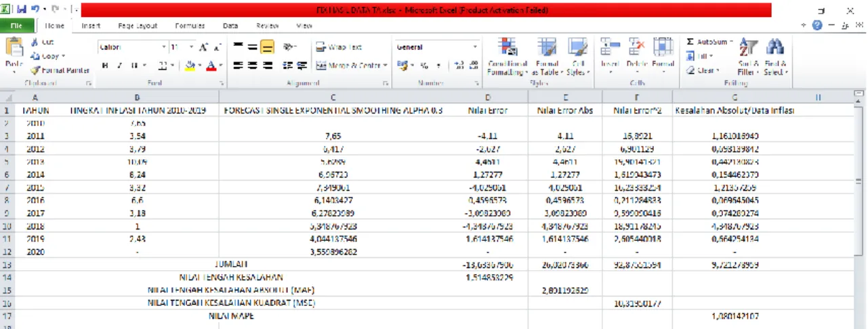Select the year 2015 cell
The image size is (868, 329).
pyautogui.click(x=35, y=187)
